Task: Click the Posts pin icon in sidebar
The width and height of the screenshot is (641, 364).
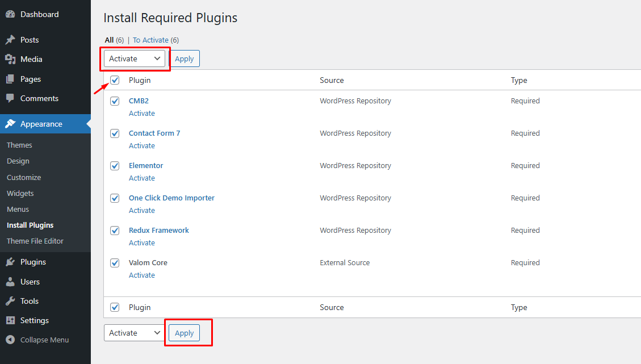Action: point(10,39)
